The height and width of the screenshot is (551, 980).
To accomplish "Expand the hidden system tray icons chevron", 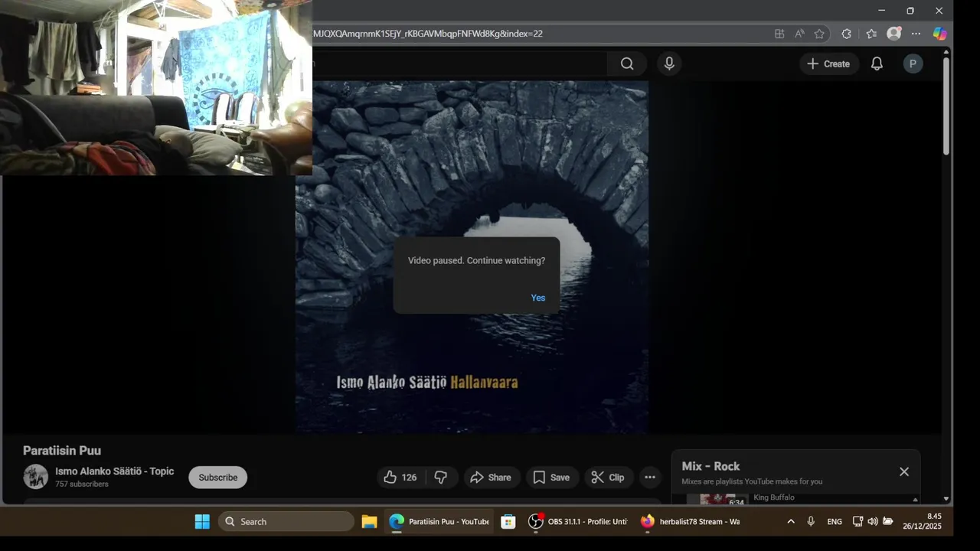I will (790, 522).
